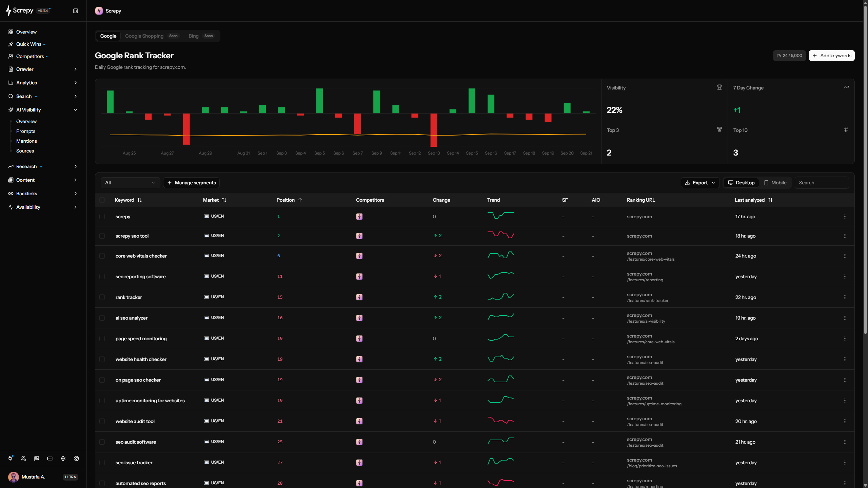Check the screpy seo tool row
The width and height of the screenshot is (868, 488).
pos(102,236)
